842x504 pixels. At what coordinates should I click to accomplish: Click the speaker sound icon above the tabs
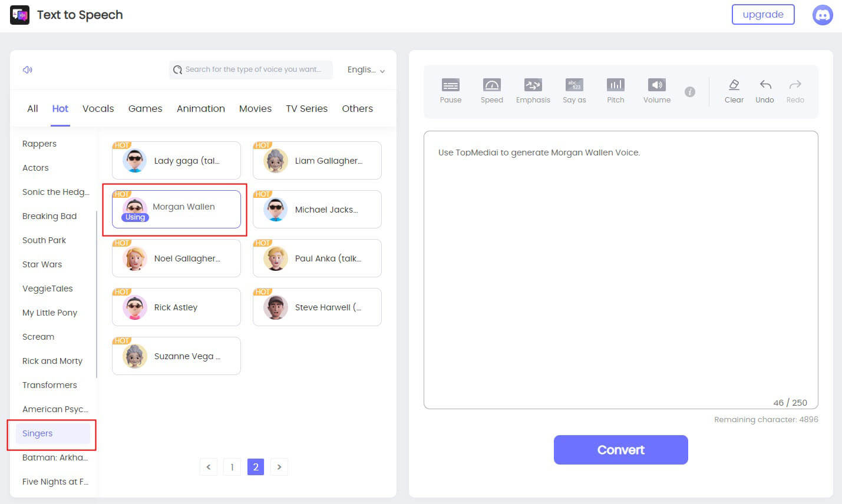click(x=27, y=69)
